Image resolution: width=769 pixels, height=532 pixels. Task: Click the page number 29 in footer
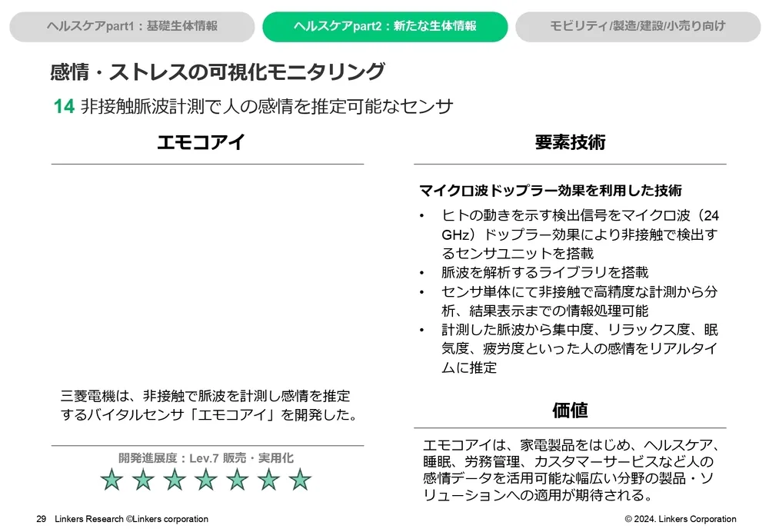click(x=42, y=519)
